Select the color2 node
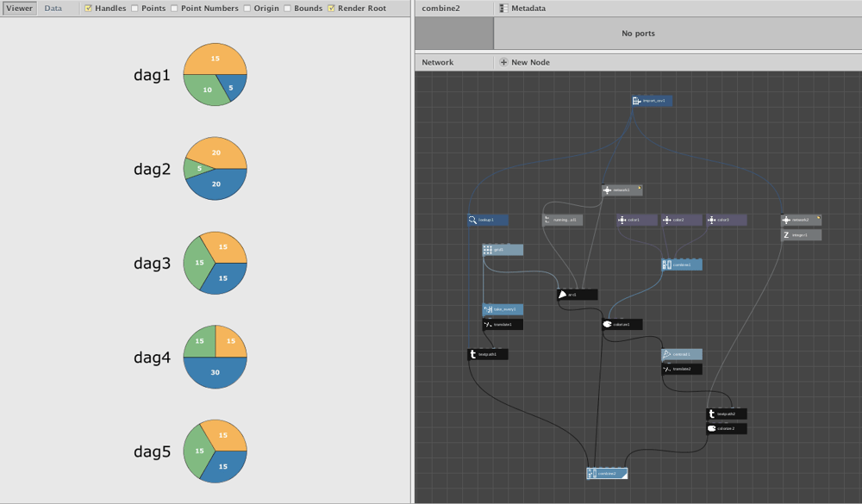The width and height of the screenshot is (862, 504). (x=682, y=220)
